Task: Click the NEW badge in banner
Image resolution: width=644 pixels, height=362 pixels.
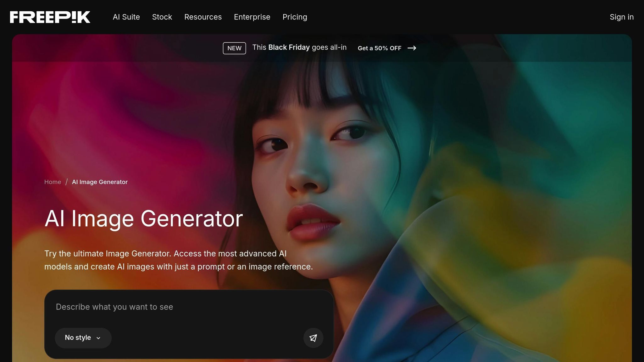Action: [234, 48]
